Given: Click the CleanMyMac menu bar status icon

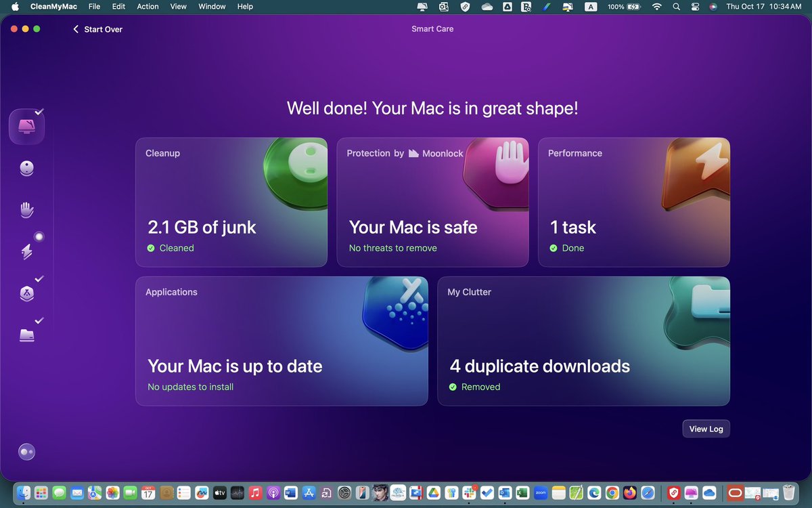Looking at the screenshot, I should tap(422, 6).
